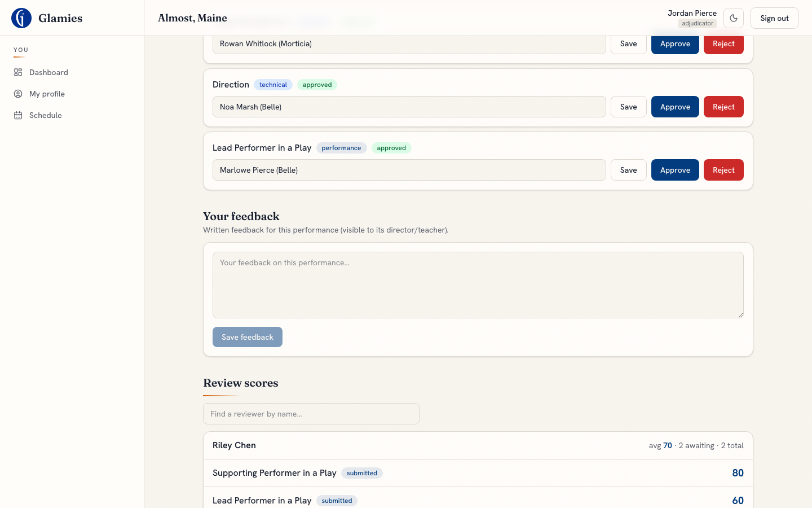The height and width of the screenshot is (508, 812).
Task: Save the Rowan Whitlock (Morticia) nomination
Action: (x=629, y=45)
